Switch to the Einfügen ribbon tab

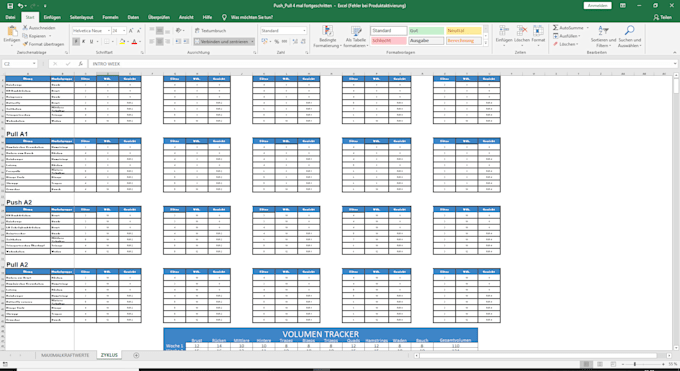pyautogui.click(x=52, y=17)
